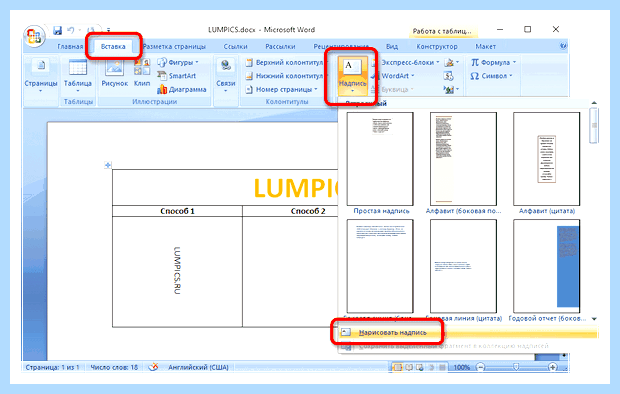
Task: Click the table move handle icon
Action: (x=108, y=165)
